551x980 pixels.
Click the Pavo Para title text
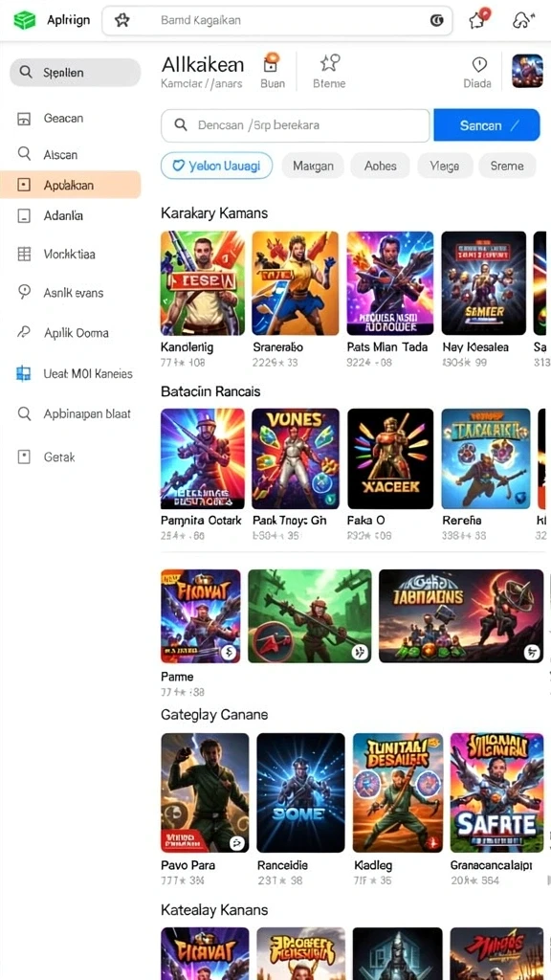(188, 865)
